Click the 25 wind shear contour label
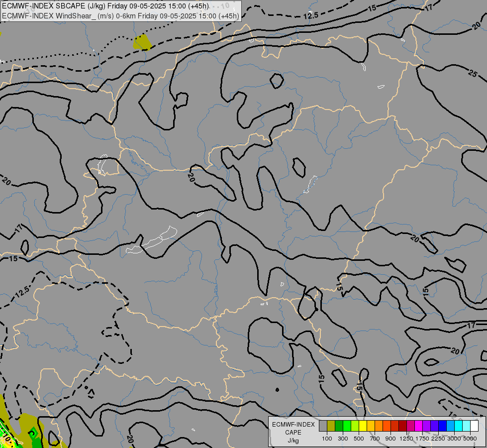 point(473,74)
